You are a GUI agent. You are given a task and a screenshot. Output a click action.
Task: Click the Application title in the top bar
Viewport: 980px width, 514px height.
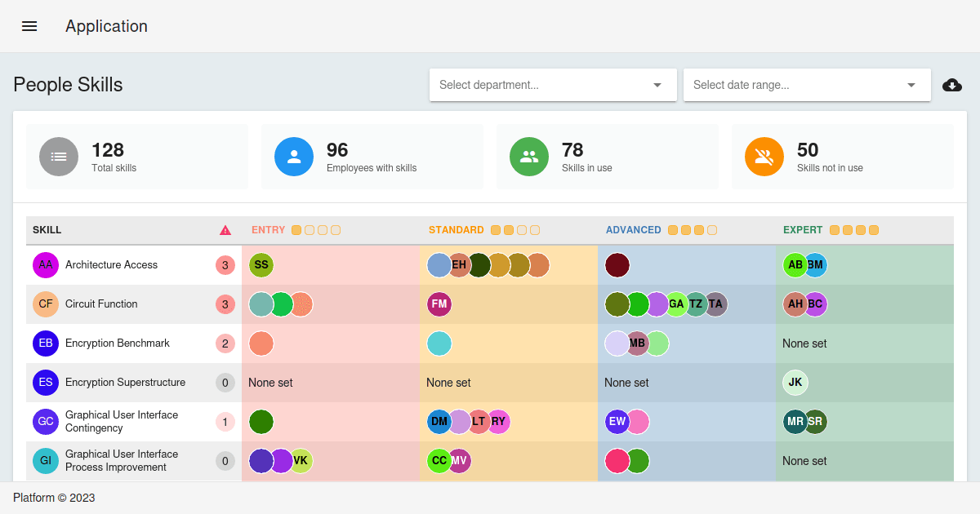click(x=106, y=26)
